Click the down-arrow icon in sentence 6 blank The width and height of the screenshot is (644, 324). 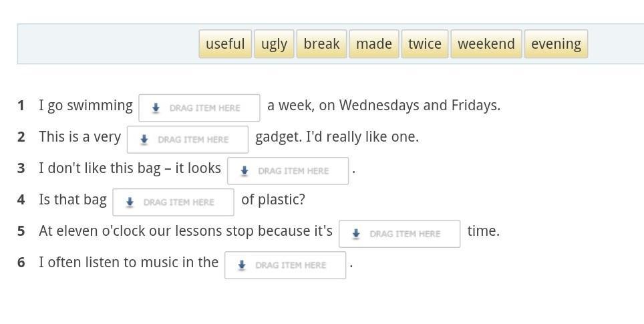242,265
